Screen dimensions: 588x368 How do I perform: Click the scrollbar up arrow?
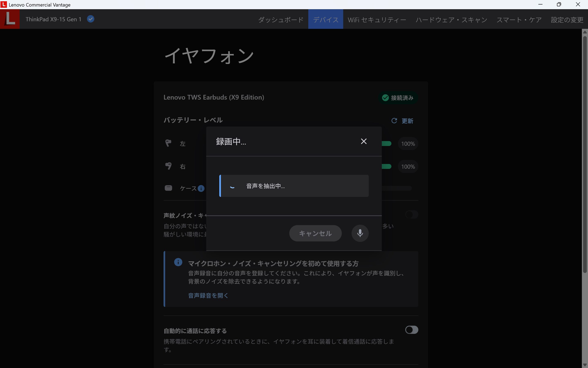pos(585,32)
